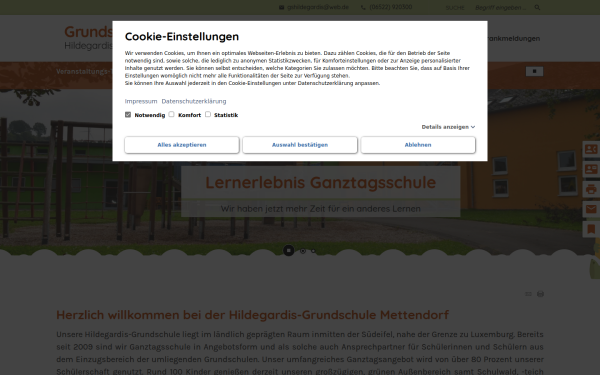
Task: Click the orange printer sidebar icon
Action: click(591, 189)
